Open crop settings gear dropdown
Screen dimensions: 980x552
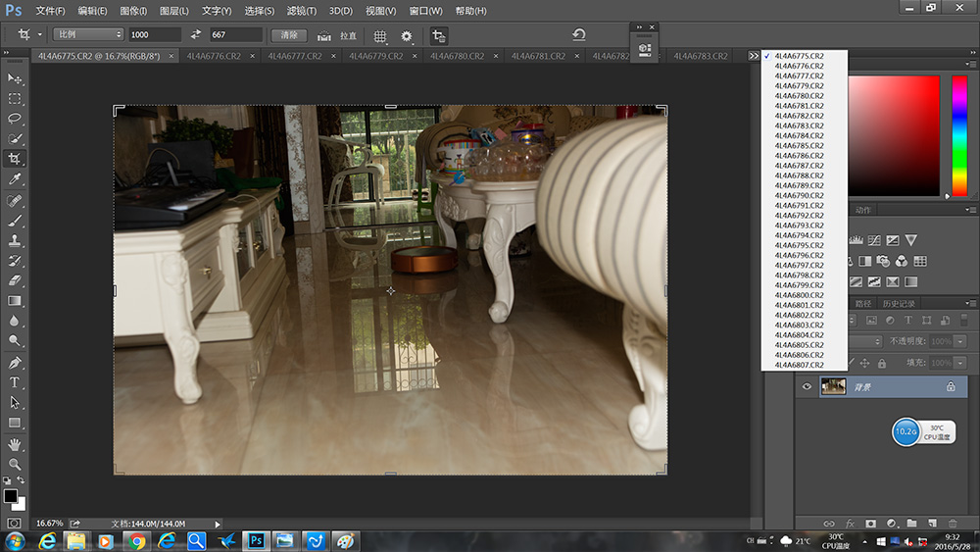pyautogui.click(x=407, y=36)
